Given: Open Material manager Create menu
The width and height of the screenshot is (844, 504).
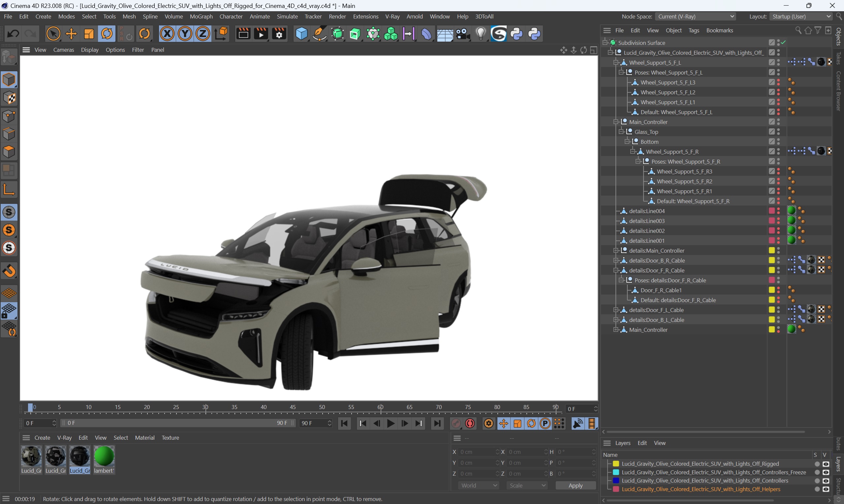Looking at the screenshot, I should click(x=42, y=437).
